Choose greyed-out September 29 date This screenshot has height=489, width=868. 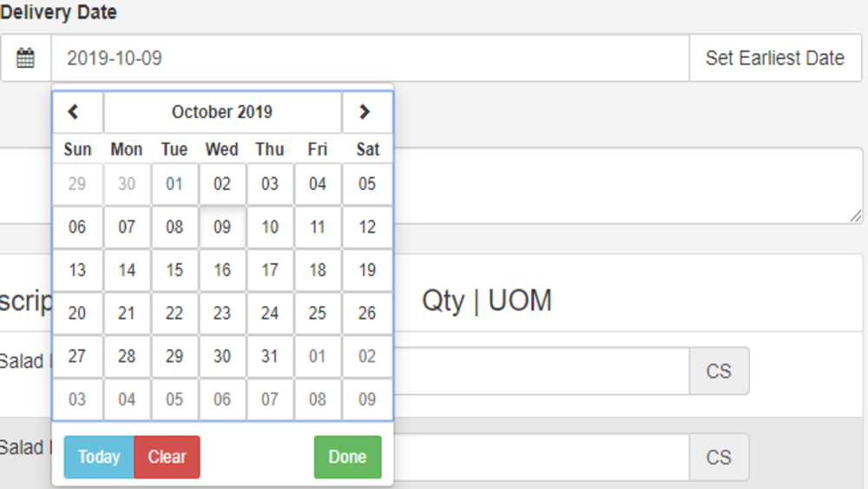click(x=77, y=184)
